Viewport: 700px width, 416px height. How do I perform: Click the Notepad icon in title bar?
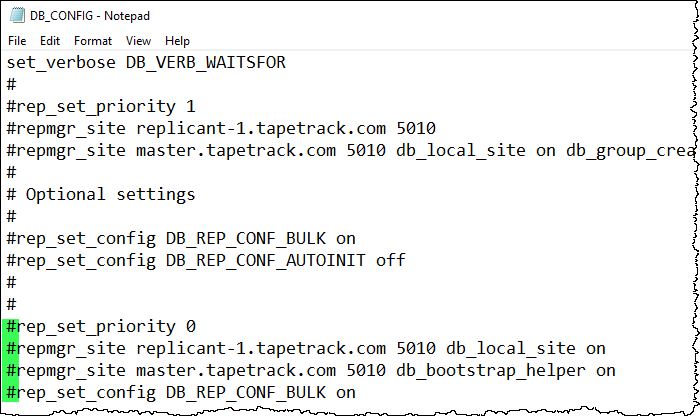(17, 16)
